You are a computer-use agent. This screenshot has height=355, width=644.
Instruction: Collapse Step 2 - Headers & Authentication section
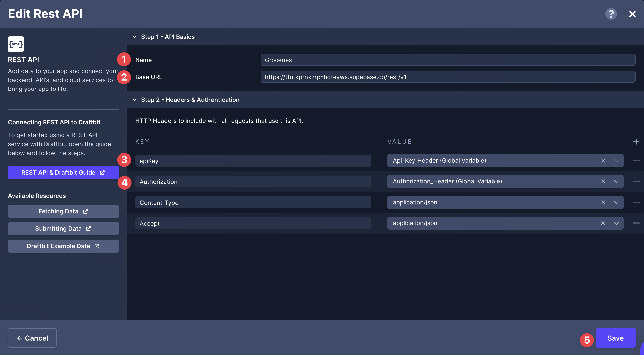[134, 100]
